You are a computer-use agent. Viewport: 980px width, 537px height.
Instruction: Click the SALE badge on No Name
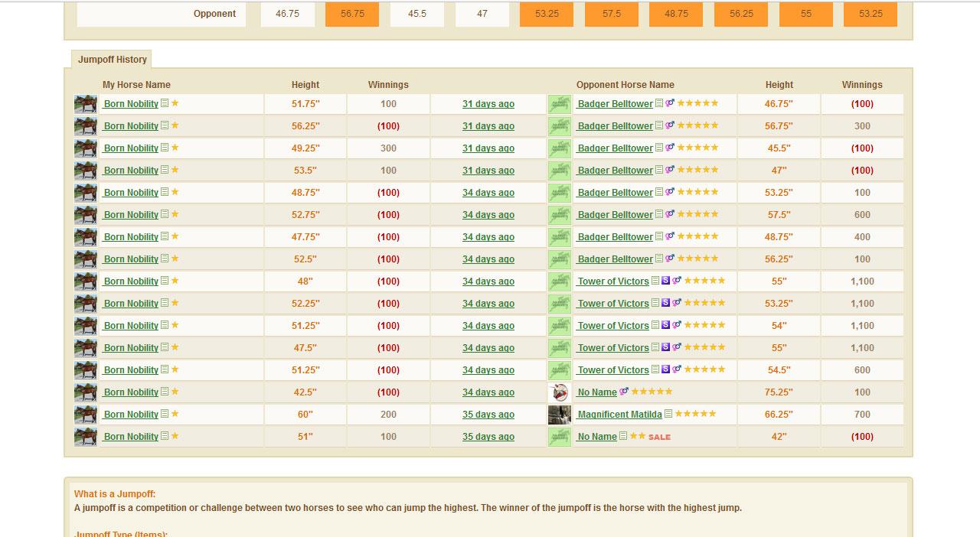659,437
